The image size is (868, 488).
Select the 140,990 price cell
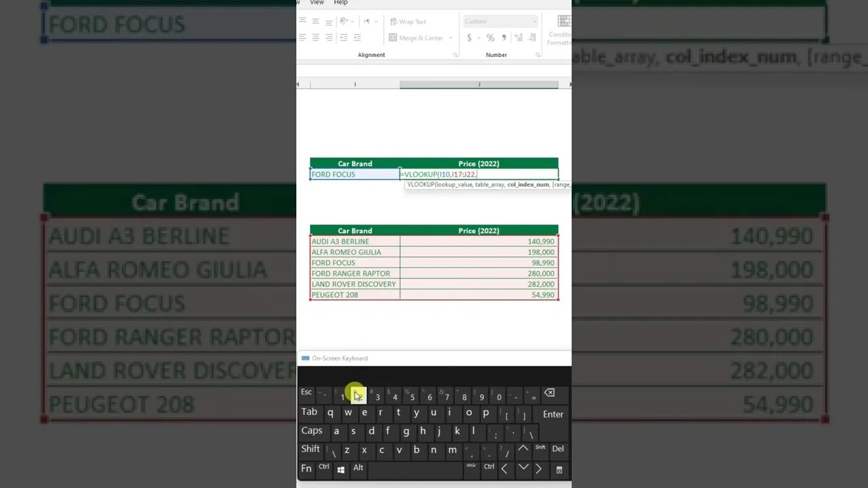click(479, 241)
